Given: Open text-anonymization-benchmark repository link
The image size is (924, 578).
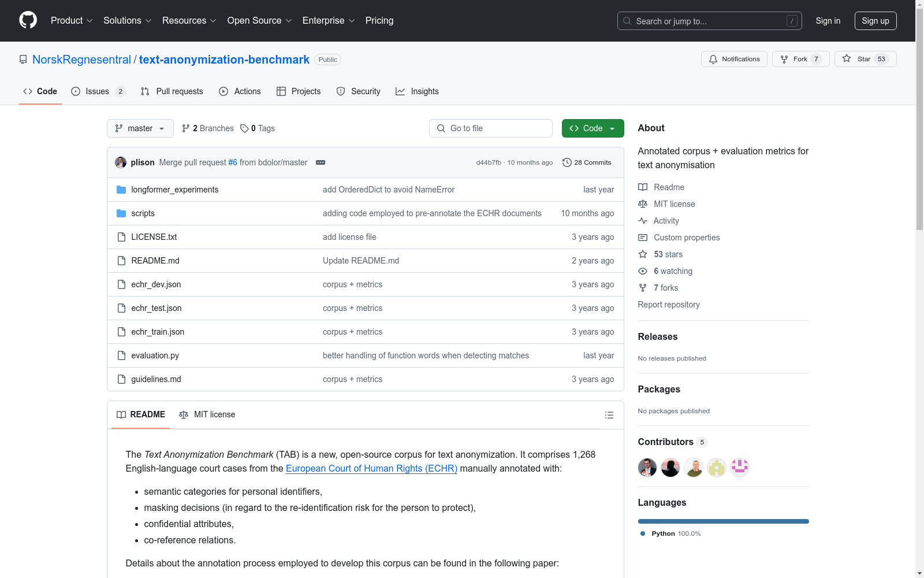Looking at the screenshot, I should tap(224, 60).
